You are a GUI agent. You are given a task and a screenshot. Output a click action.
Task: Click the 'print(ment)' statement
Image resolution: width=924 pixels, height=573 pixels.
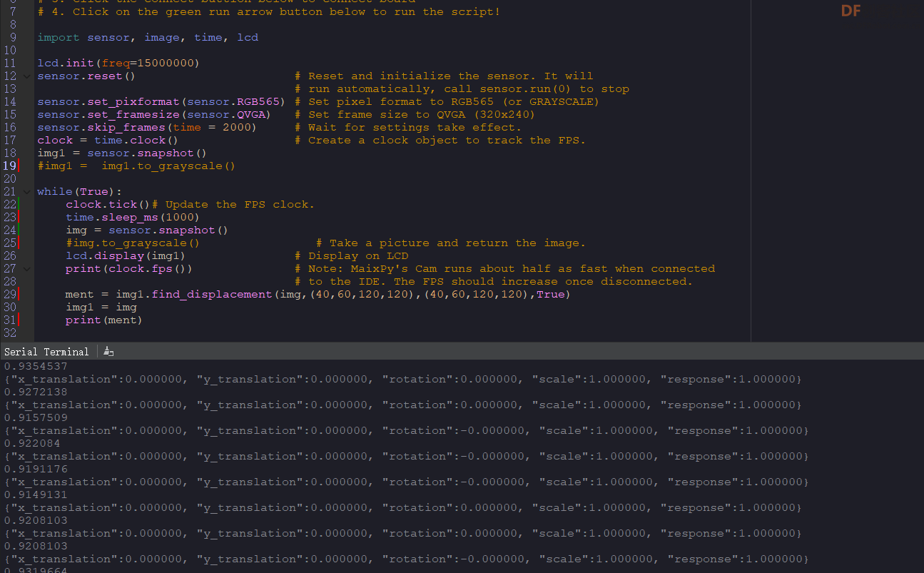(104, 320)
